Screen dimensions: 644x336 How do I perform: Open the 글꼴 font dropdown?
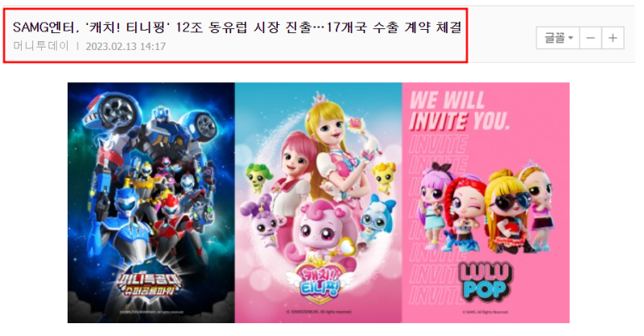[x=558, y=38]
